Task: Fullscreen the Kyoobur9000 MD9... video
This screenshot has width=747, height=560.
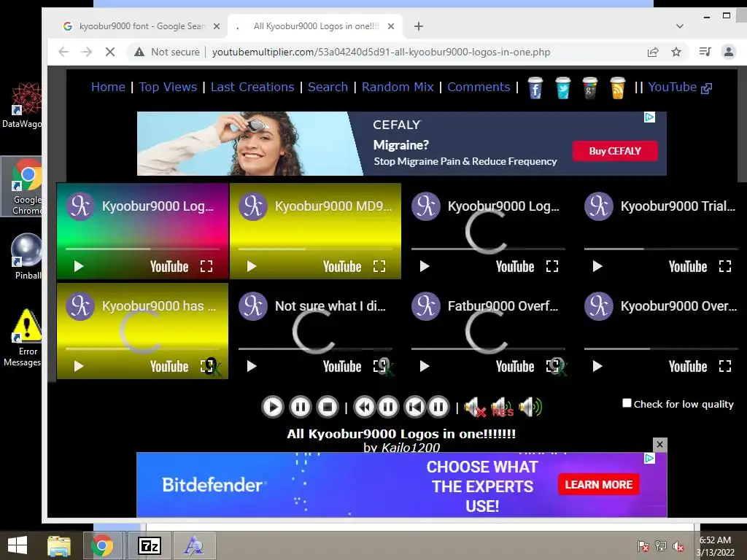Action: tap(379, 266)
